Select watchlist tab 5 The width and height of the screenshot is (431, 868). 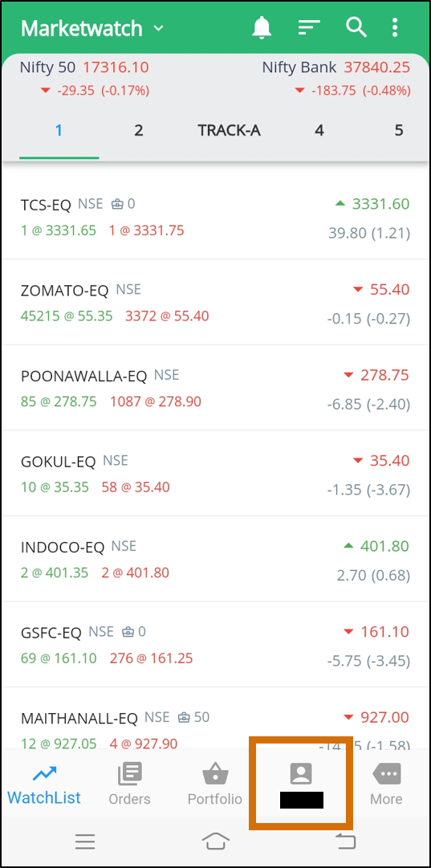tap(399, 131)
